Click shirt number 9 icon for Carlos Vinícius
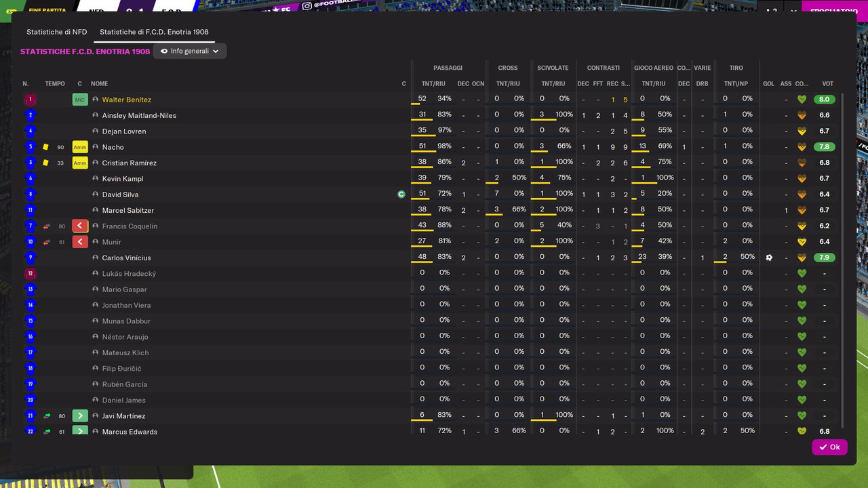The image size is (868, 488). (30, 258)
